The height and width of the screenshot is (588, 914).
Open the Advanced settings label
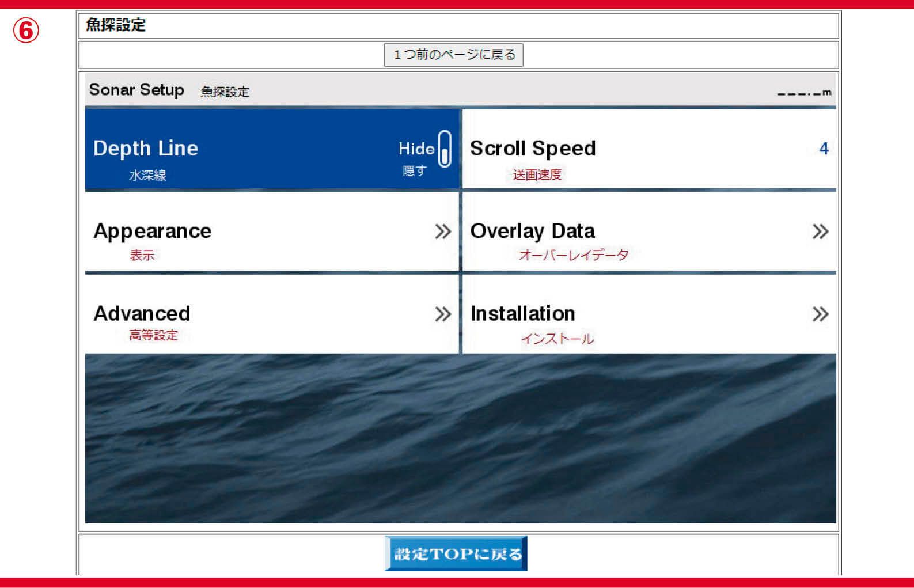tap(142, 313)
